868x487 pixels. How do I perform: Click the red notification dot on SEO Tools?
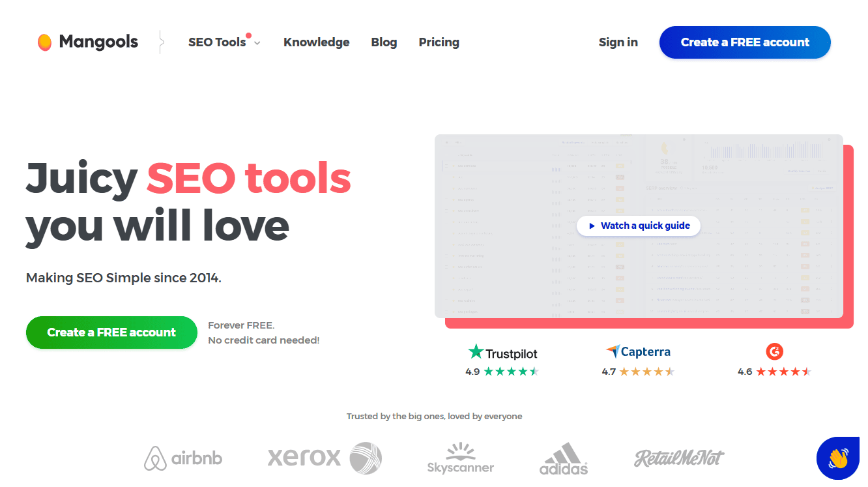click(249, 36)
